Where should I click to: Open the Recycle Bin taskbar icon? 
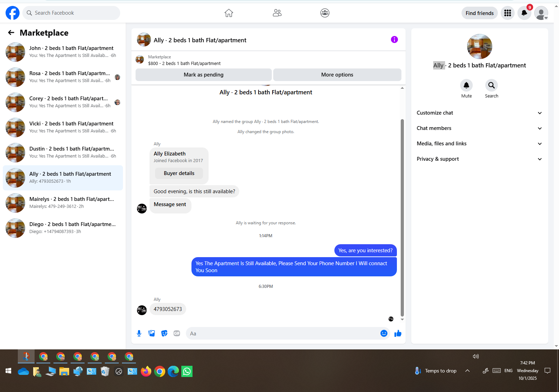pyautogui.click(x=105, y=371)
